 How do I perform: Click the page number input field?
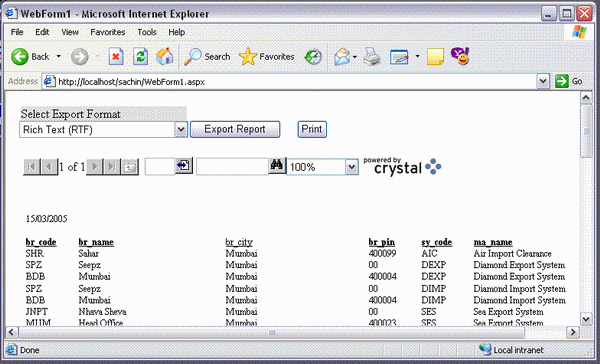160,167
